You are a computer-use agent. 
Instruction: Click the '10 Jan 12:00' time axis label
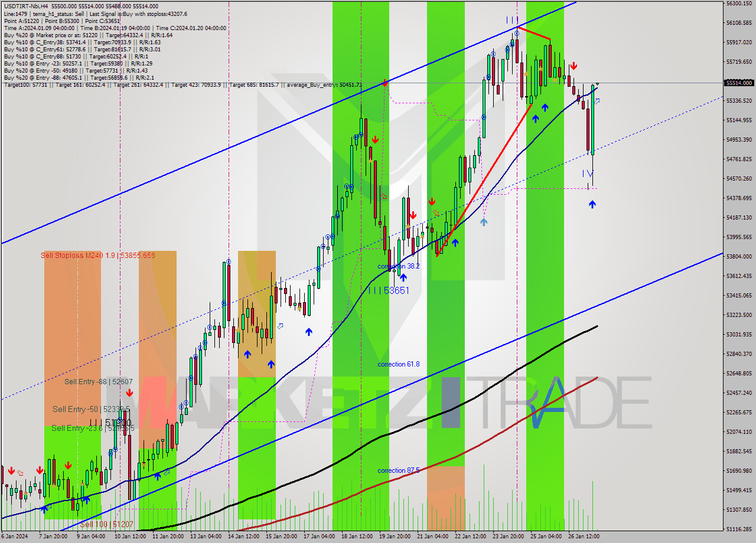[x=129, y=537]
